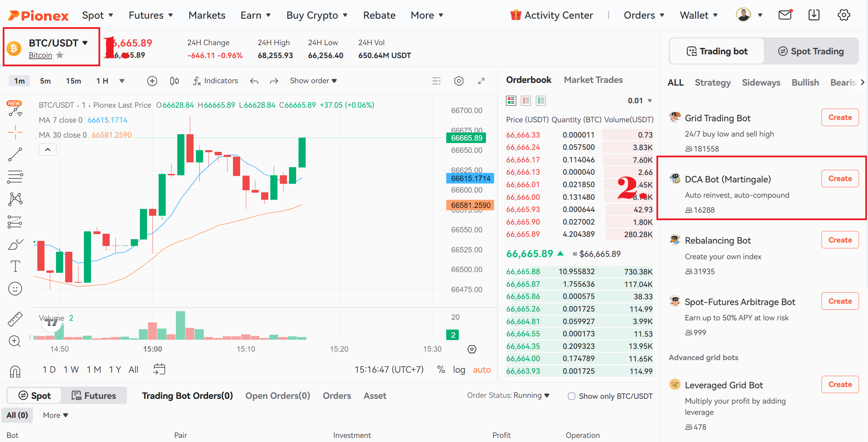Show asks-only orderbook view
This screenshot has height=442, width=868.
coord(526,101)
